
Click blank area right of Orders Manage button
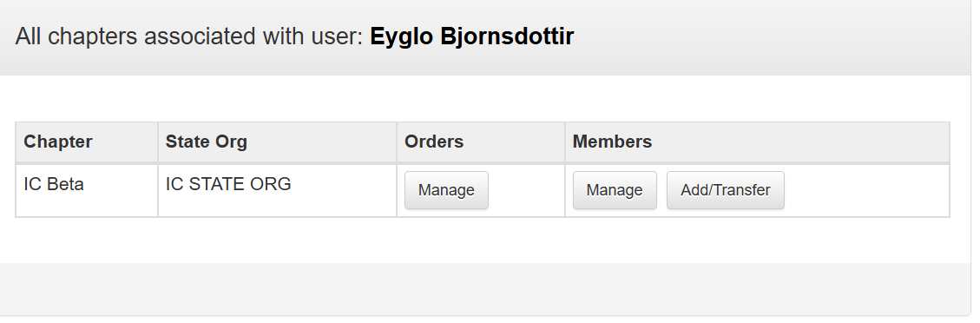(526, 190)
